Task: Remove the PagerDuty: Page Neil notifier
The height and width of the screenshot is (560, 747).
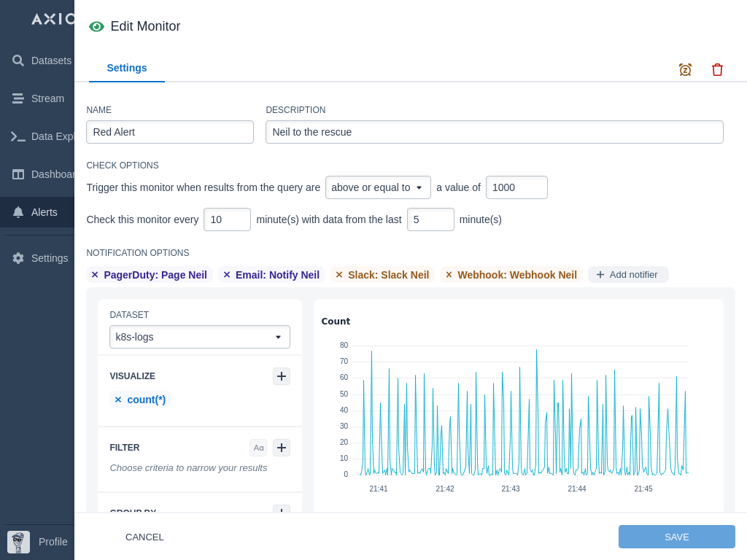Action: (95, 275)
